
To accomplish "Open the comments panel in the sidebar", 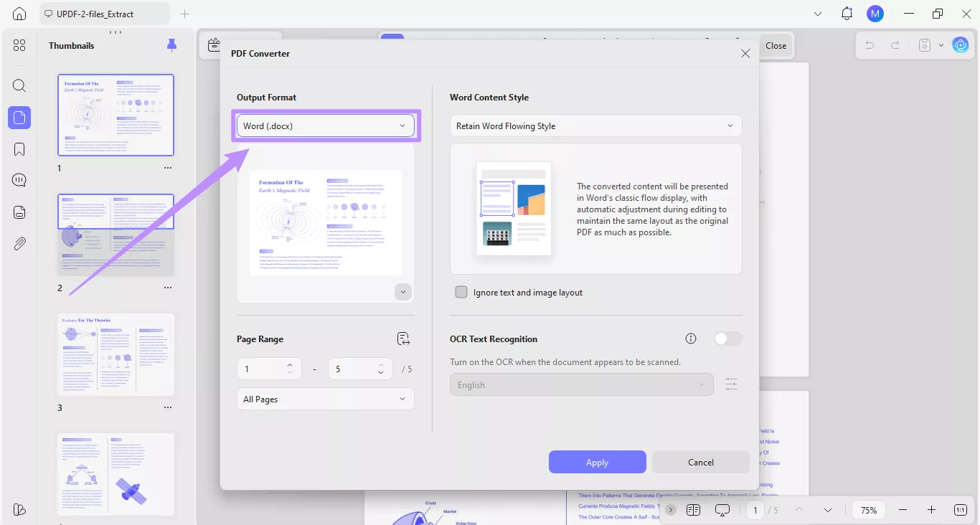I will click(19, 180).
